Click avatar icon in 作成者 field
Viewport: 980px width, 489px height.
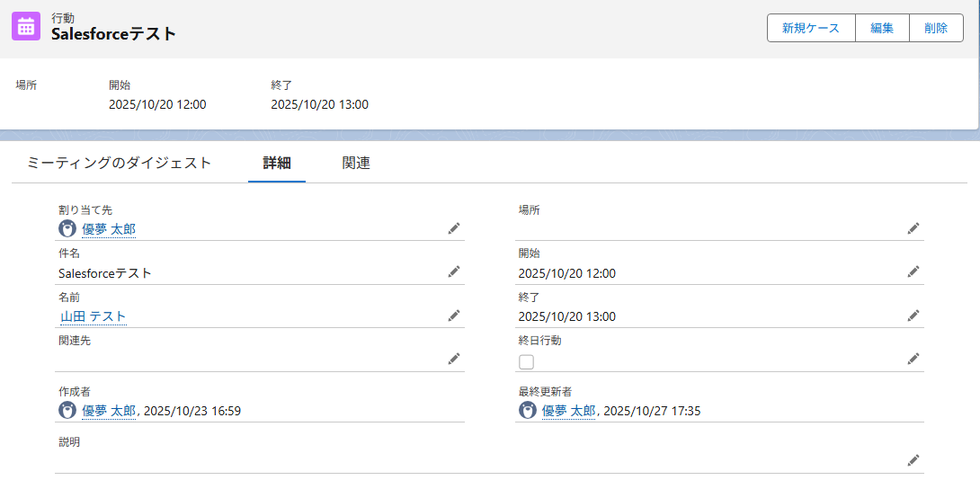click(67, 410)
